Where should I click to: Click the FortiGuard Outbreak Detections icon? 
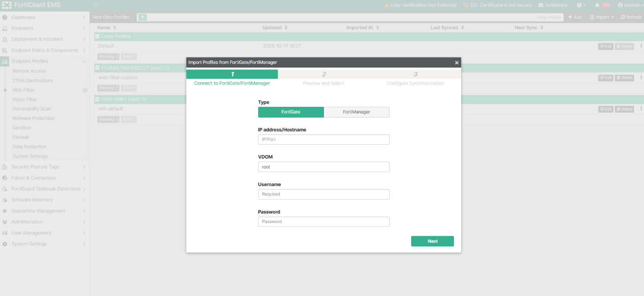pyautogui.click(x=5, y=189)
